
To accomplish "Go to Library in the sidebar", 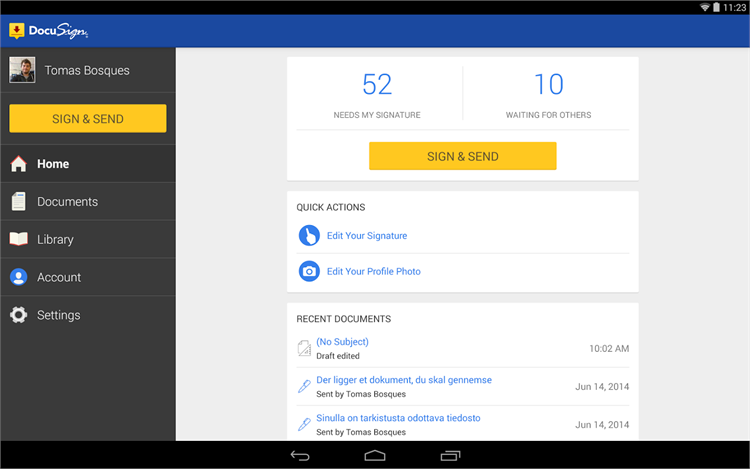I will tap(88, 239).
